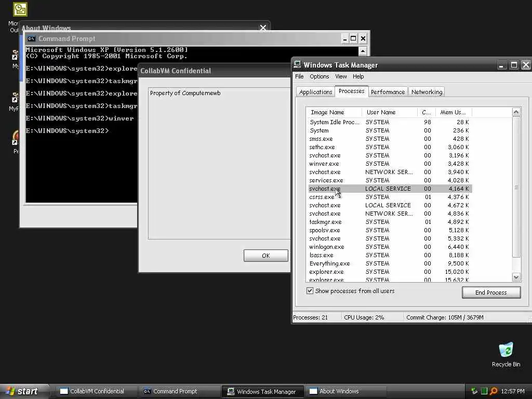Click Commit Charge status bar entry

(x=445, y=317)
